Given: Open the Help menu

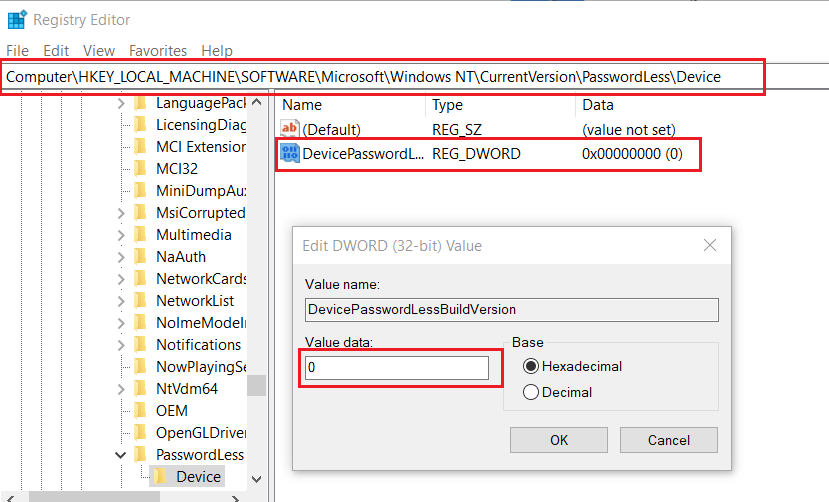Looking at the screenshot, I should pos(217,51).
